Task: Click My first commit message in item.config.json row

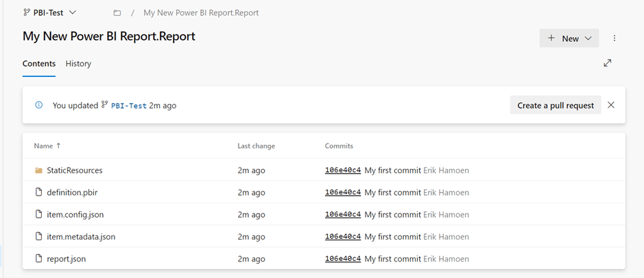Action: (393, 215)
